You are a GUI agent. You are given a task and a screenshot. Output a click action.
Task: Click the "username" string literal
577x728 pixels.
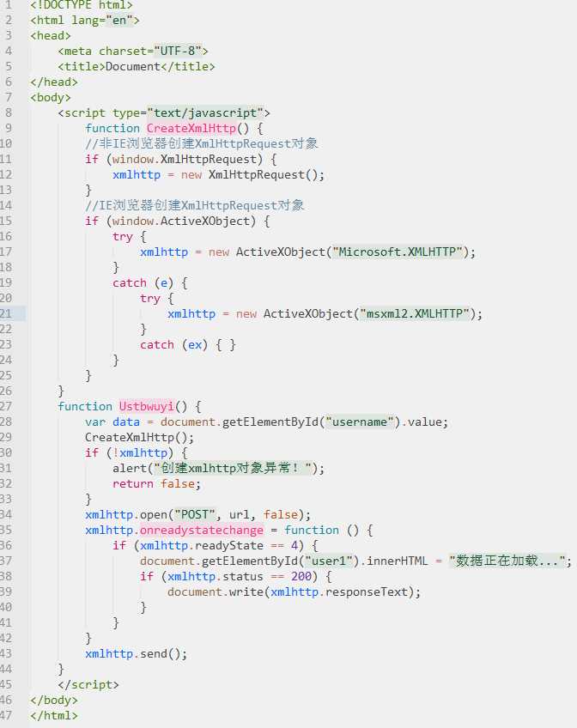click(360, 422)
